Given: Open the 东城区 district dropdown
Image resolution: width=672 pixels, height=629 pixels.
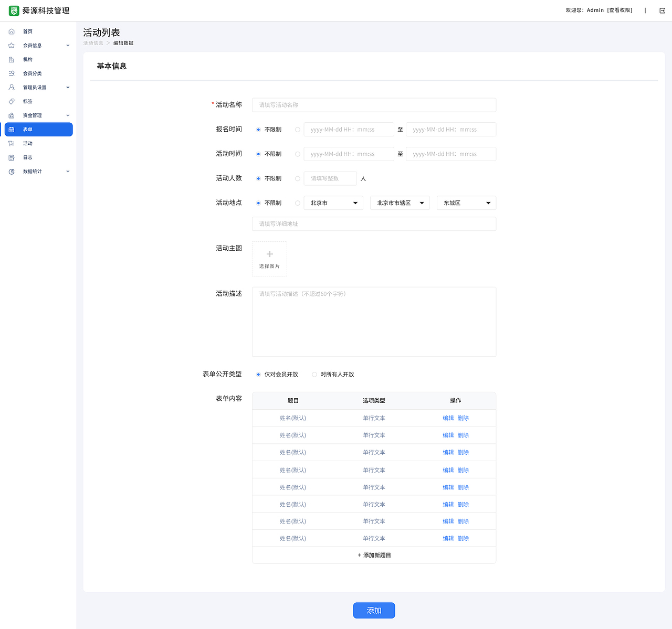Looking at the screenshot, I should (x=466, y=203).
